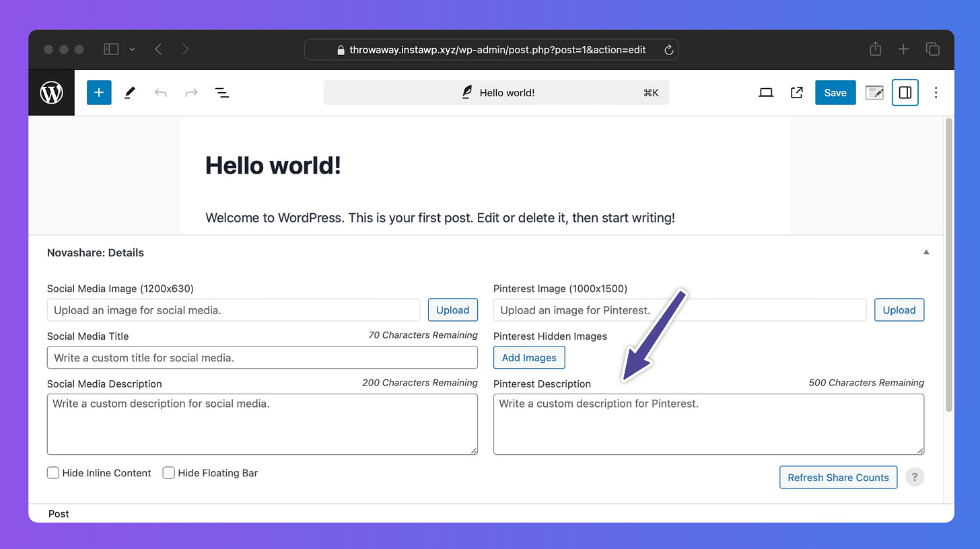This screenshot has height=549, width=980.
Task: Click Upload for Social Media Image
Action: [452, 310]
